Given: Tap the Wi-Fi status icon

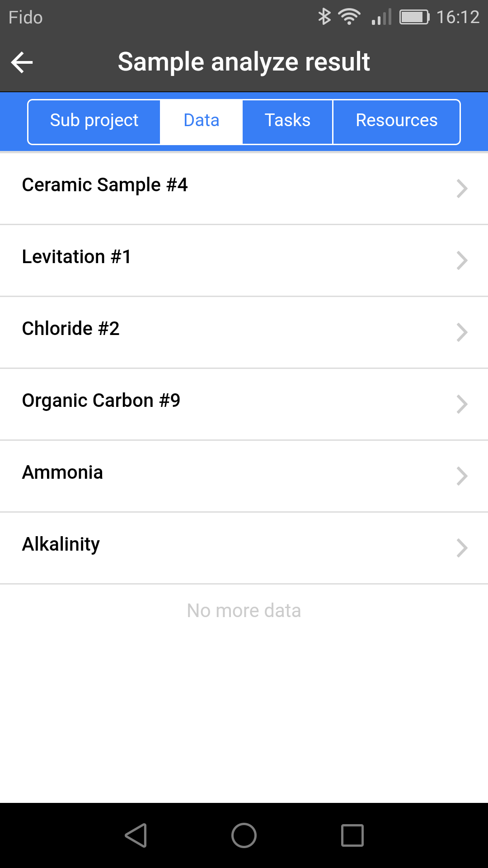Looking at the screenshot, I should [349, 17].
